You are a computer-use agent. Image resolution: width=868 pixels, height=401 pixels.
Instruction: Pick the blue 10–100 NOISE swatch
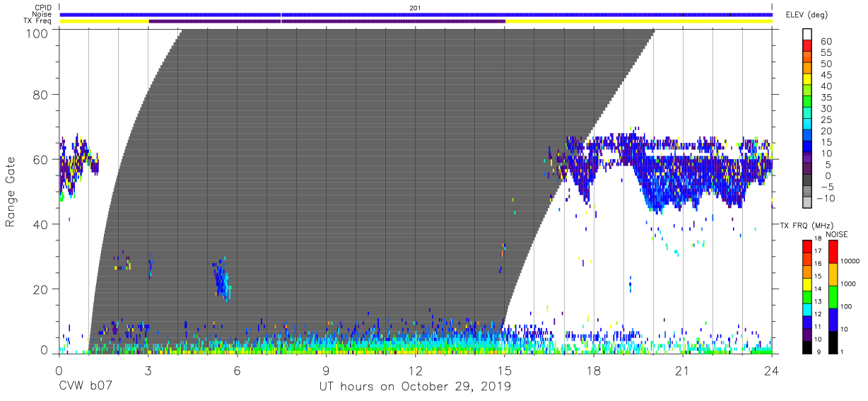pyautogui.click(x=833, y=319)
